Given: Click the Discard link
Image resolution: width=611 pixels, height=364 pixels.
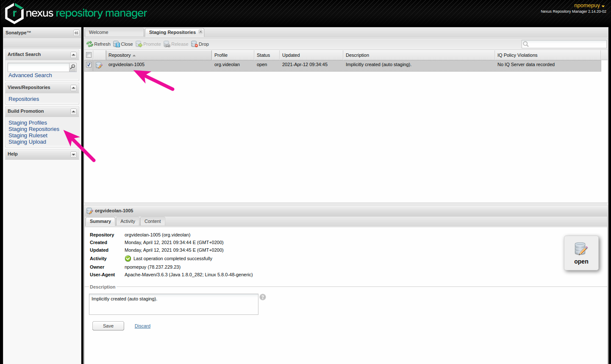Looking at the screenshot, I should (x=142, y=326).
